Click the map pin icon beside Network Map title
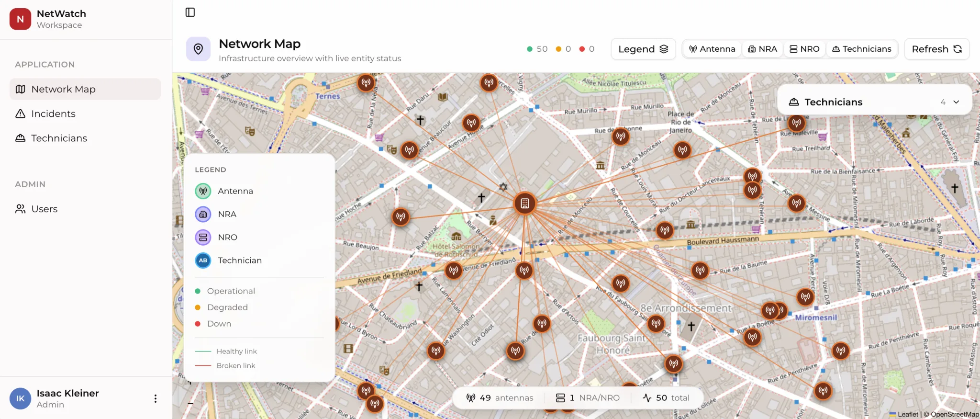Viewport: 980px width, 419px height. pos(198,49)
